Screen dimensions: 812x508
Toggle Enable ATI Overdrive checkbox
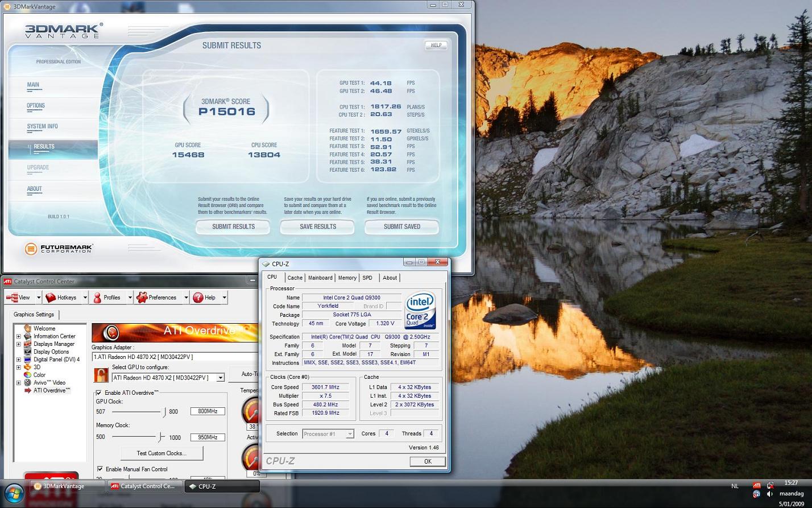[99, 393]
